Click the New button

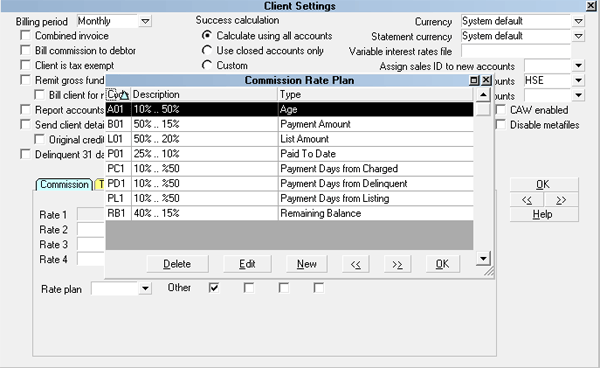click(307, 264)
